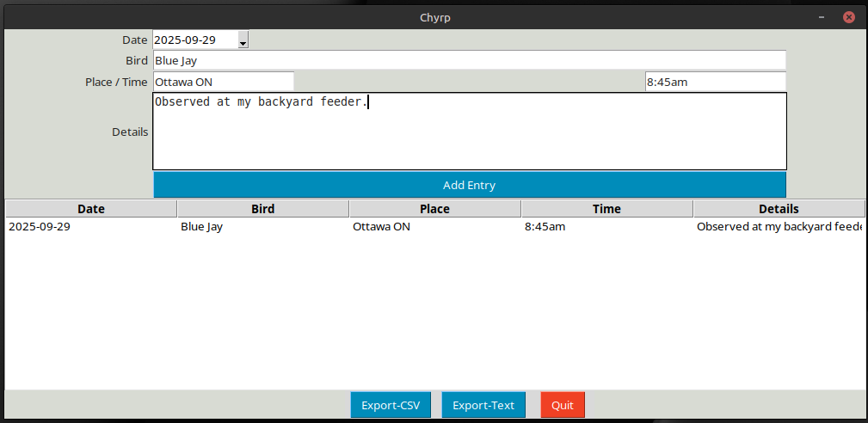Select the 2025-09-29 cell in the table

(40, 227)
